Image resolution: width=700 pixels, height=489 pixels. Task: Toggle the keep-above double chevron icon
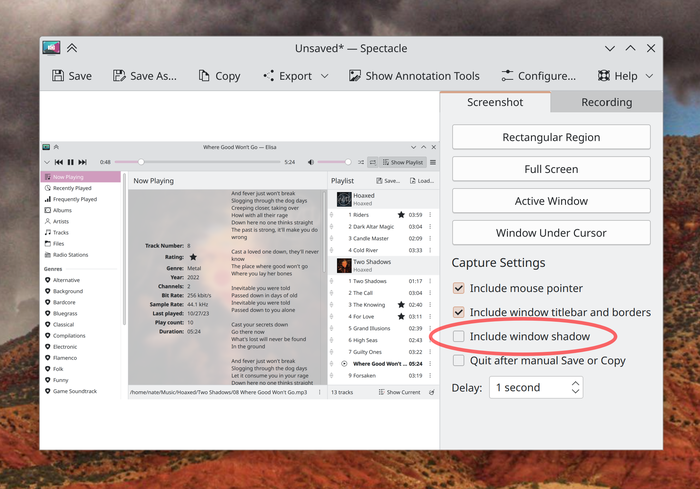tap(72, 48)
